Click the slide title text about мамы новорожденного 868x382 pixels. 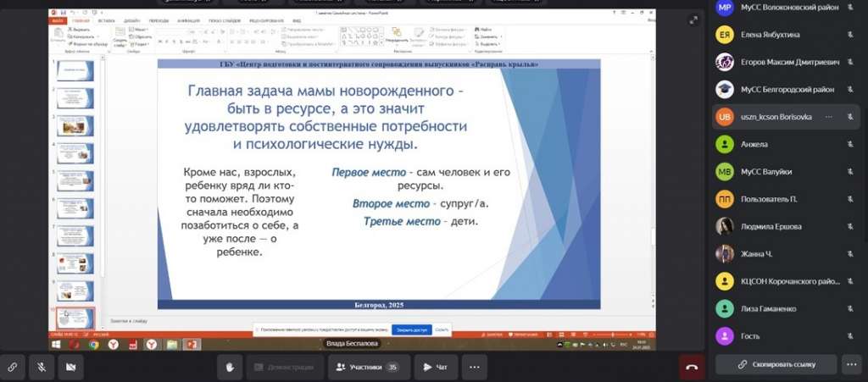pyautogui.click(x=325, y=117)
